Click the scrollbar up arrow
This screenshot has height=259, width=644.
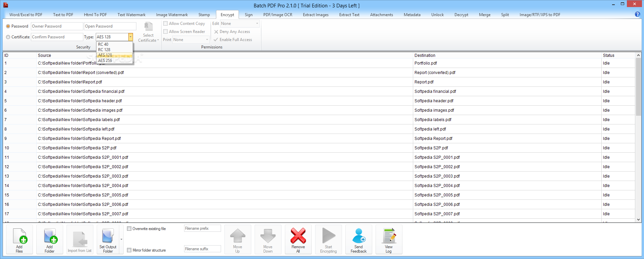click(638, 55)
